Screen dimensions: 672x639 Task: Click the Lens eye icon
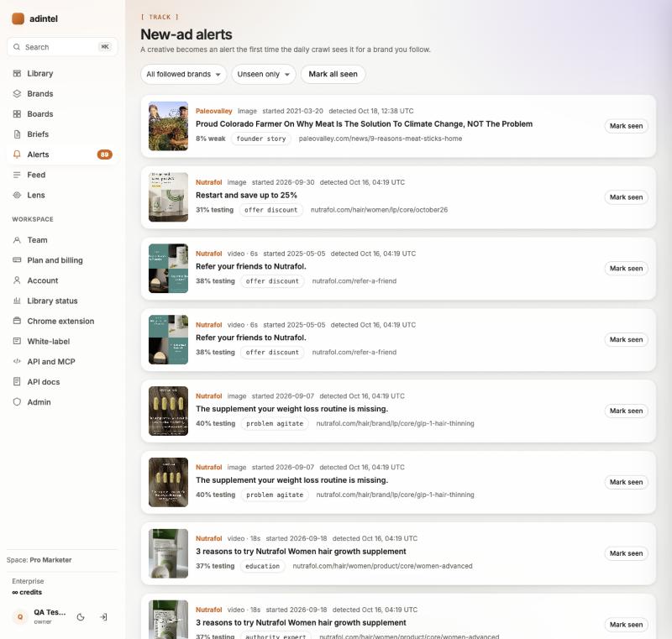[x=17, y=195]
